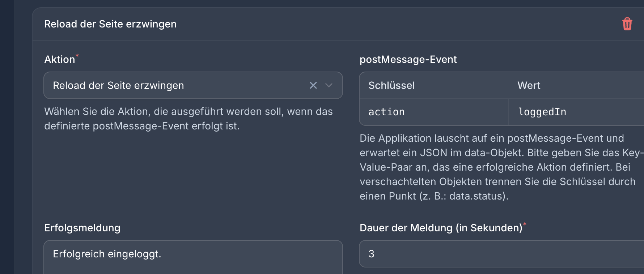644x274 pixels.
Task: Click the required asterisk beside Aktion
Action: 77,55
